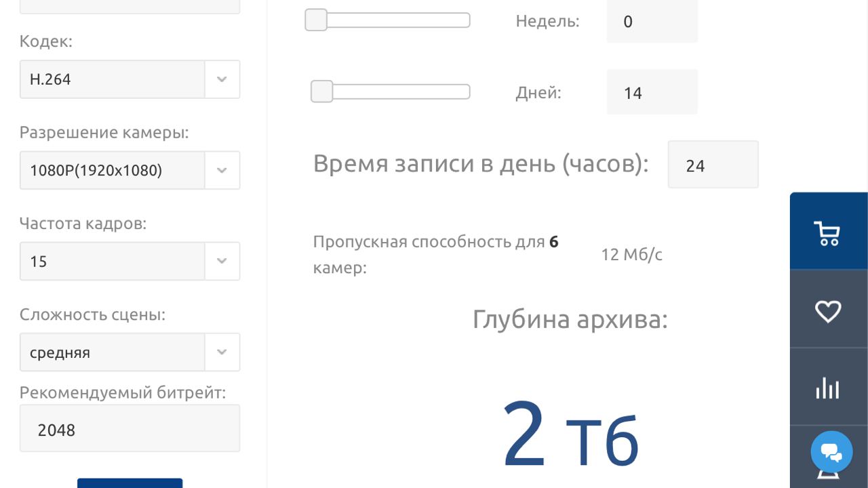868x488 pixels.
Task: Click the 12 Мб/с bandwidth value
Action: (631, 255)
